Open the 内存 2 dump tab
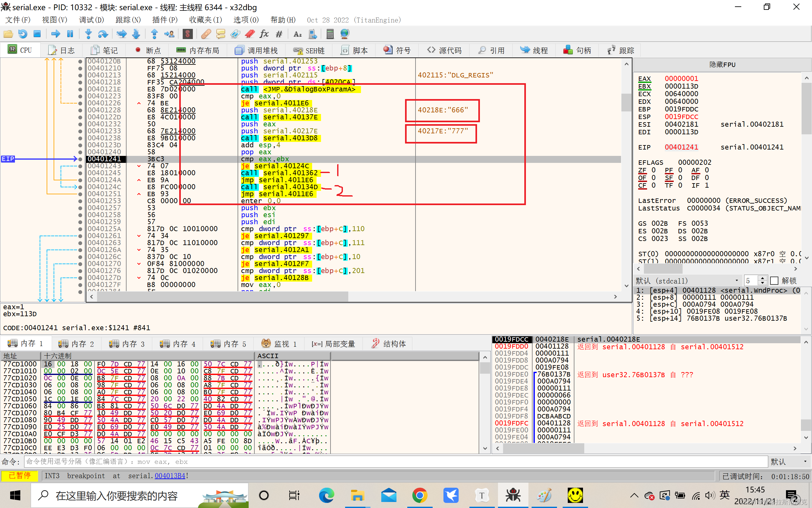This screenshot has width=812, height=508. 76,344
